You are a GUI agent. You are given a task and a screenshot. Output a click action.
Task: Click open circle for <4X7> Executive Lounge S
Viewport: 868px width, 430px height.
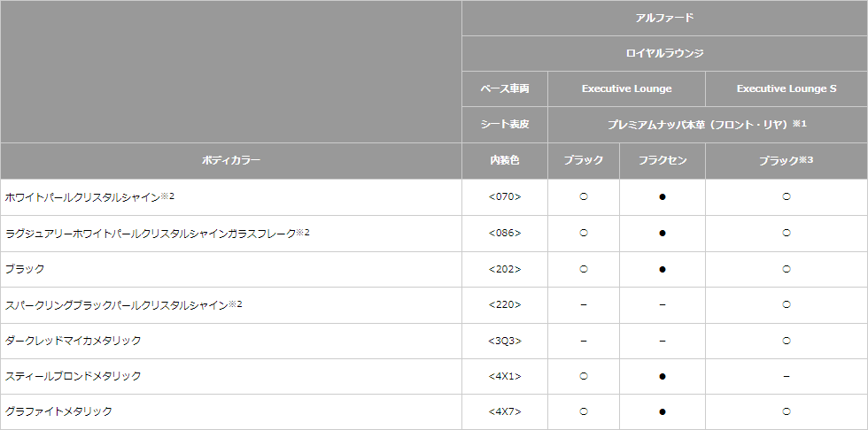click(x=787, y=411)
